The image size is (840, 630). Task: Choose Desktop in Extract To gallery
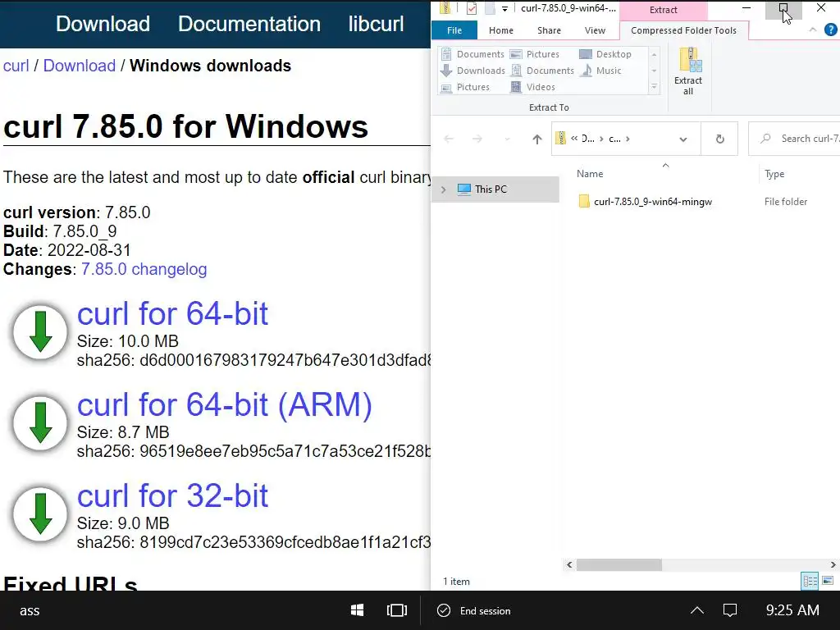coord(605,54)
